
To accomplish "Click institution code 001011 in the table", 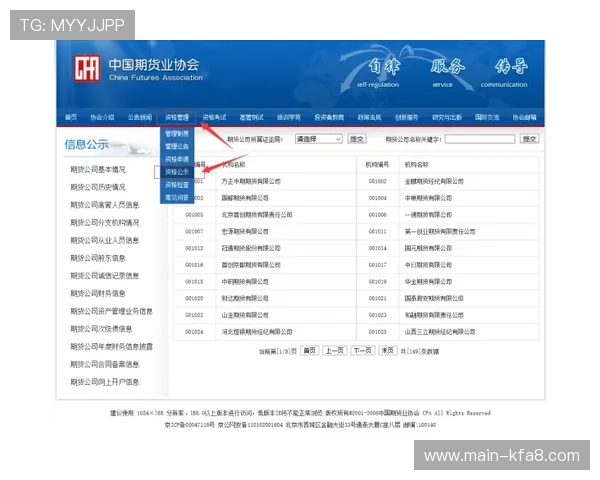I will click(x=377, y=232).
